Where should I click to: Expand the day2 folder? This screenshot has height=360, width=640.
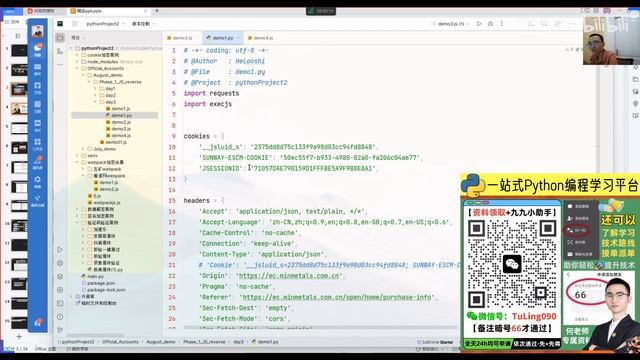click(x=96, y=95)
